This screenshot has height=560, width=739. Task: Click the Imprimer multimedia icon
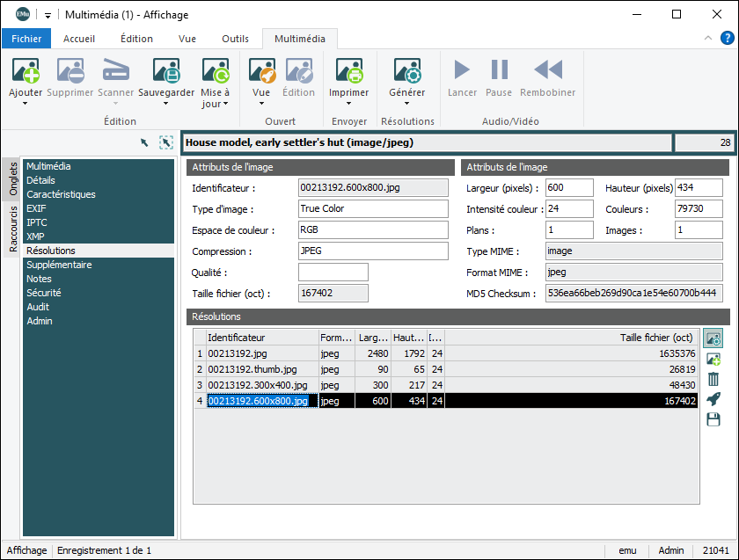coord(349,71)
